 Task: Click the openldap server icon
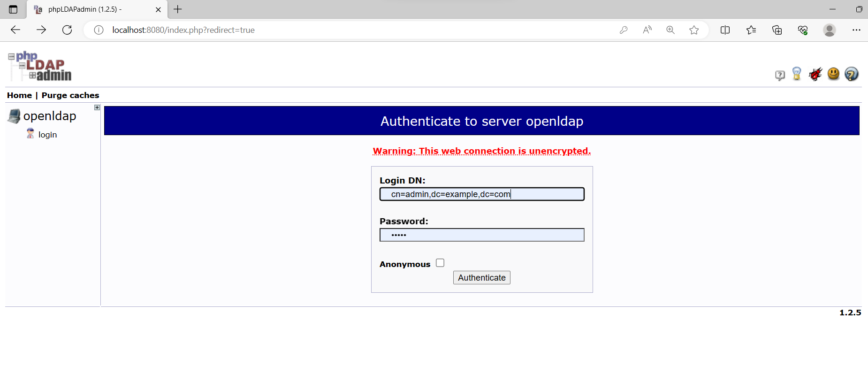[14, 116]
